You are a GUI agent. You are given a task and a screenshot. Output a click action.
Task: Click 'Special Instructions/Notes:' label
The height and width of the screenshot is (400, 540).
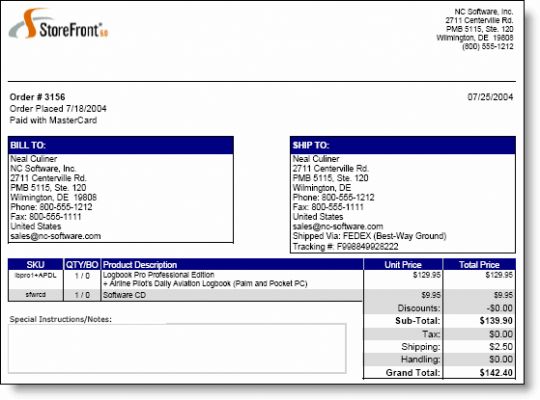click(x=61, y=319)
